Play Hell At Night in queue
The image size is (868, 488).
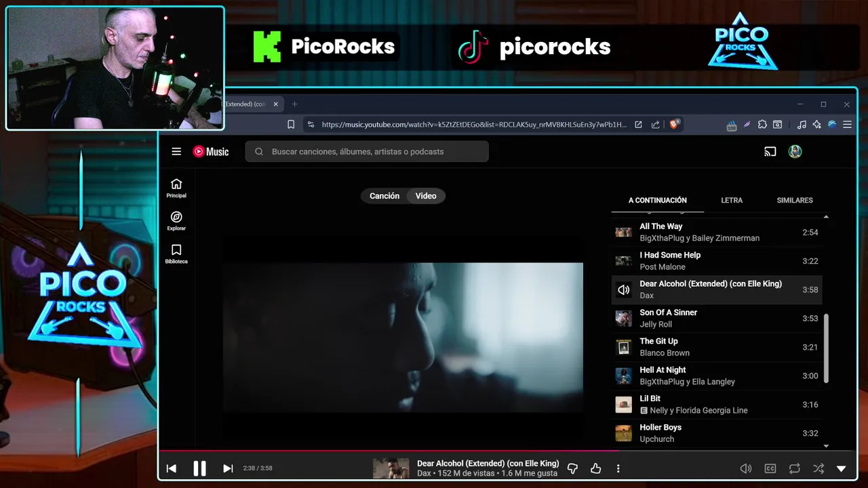click(x=717, y=375)
